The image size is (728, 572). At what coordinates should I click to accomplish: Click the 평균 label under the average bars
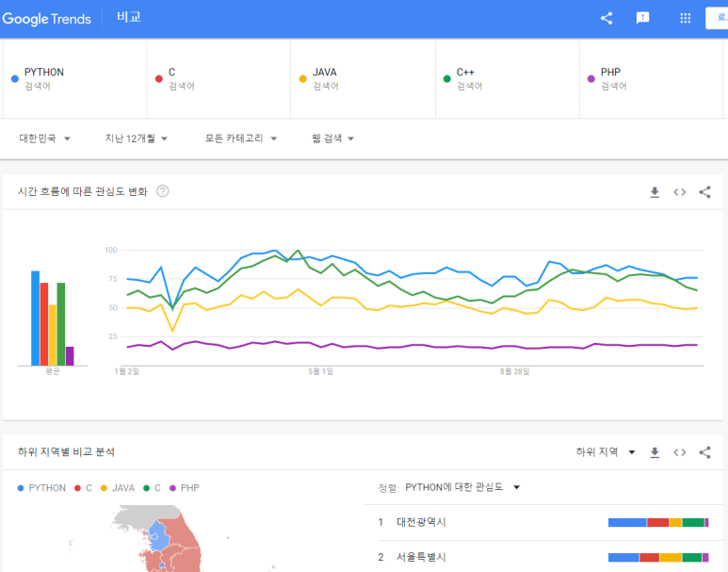[53, 371]
